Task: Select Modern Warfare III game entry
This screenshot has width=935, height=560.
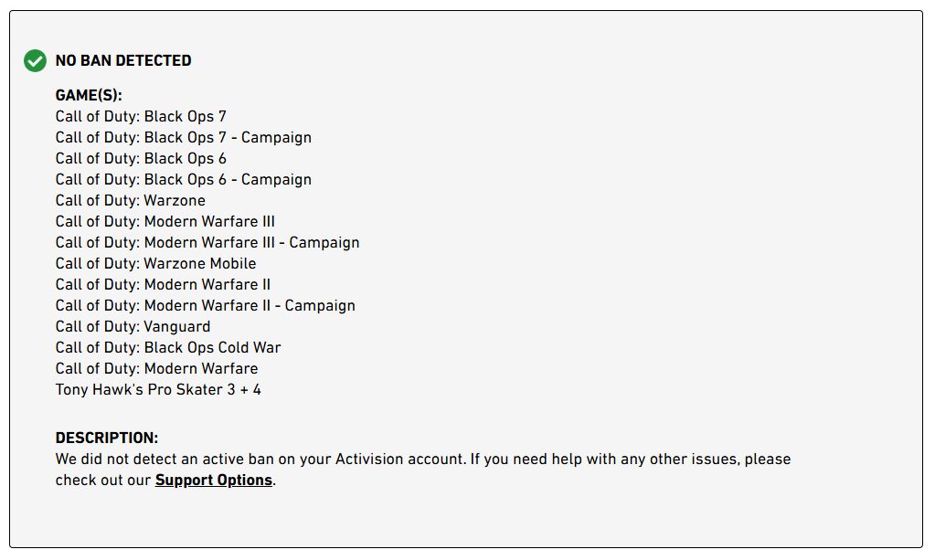Action: (x=165, y=222)
